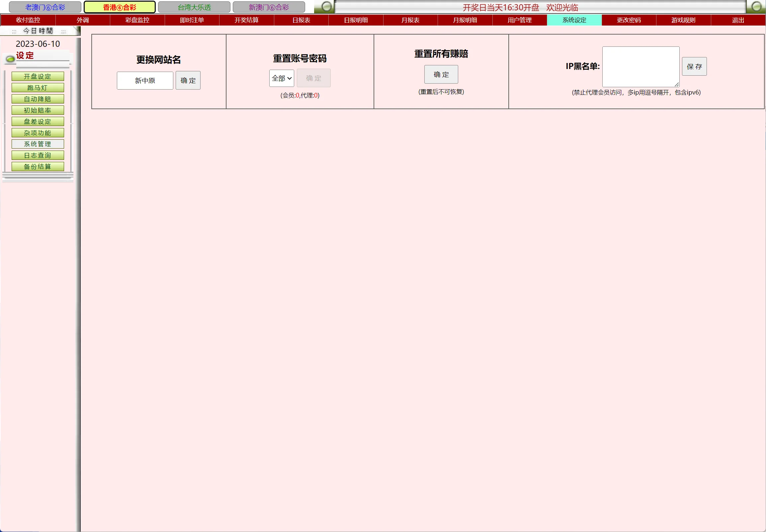Select 日志查询 in the sidebar

coord(38,155)
